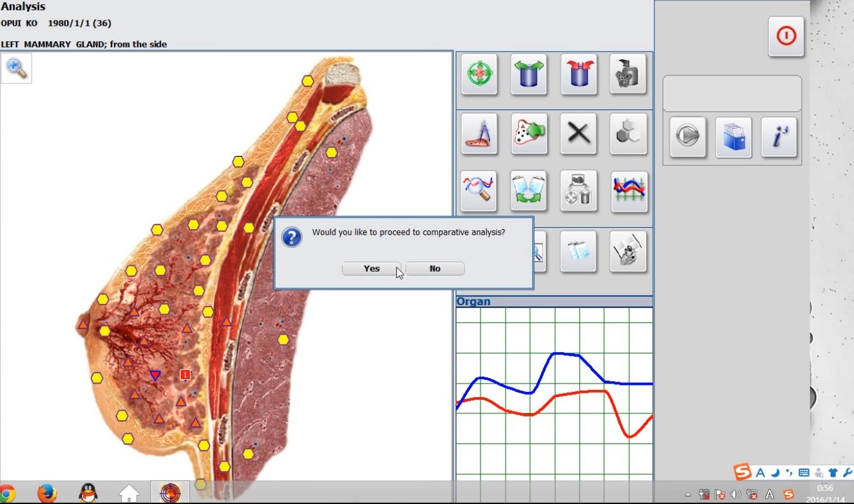The width and height of the screenshot is (854, 504).
Task: Click the blue italic i info icon
Action: pyautogui.click(x=779, y=137)
